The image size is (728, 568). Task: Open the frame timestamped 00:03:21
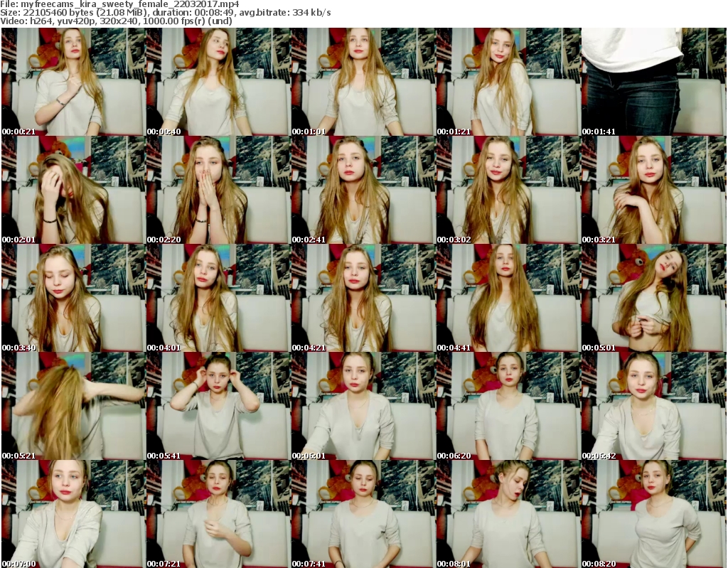[653, 190]
